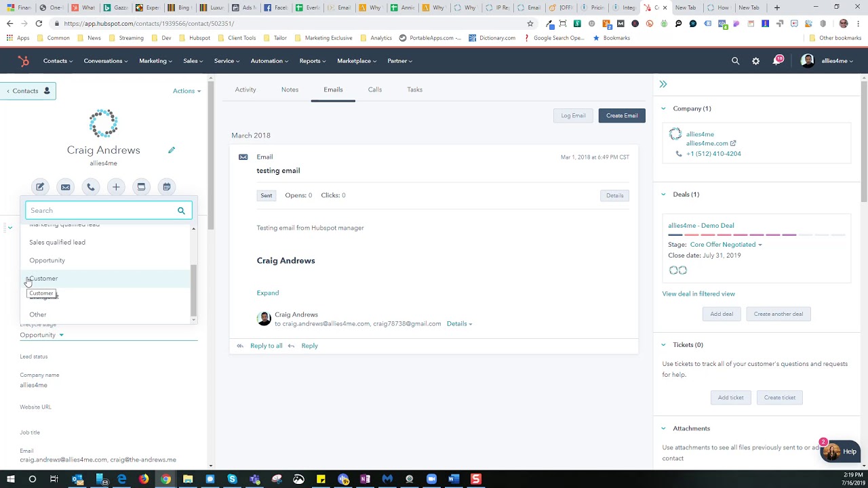This screenshot has height=488, width=868.
Task: Click the email envelope icon in timeline
Action: 243,157
